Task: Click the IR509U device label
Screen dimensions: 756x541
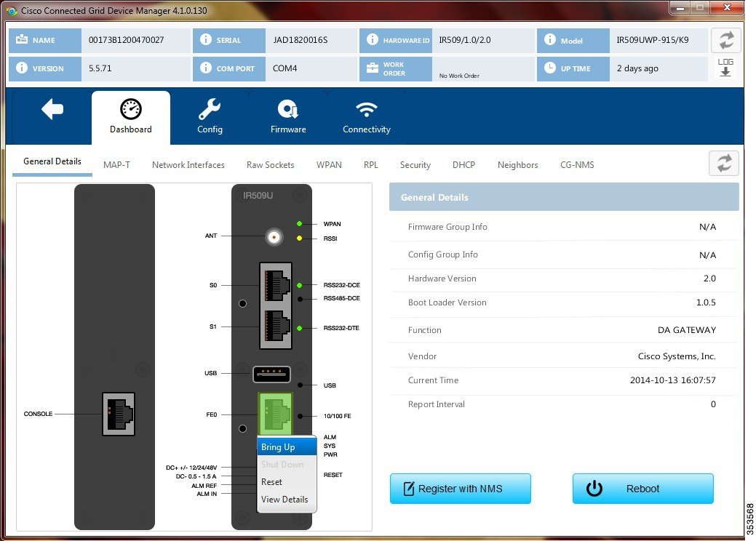Action: tap(258, 195)
